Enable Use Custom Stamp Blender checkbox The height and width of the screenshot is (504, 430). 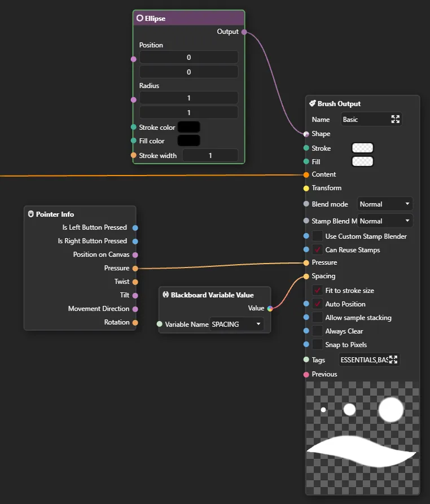tap(318, 236)
